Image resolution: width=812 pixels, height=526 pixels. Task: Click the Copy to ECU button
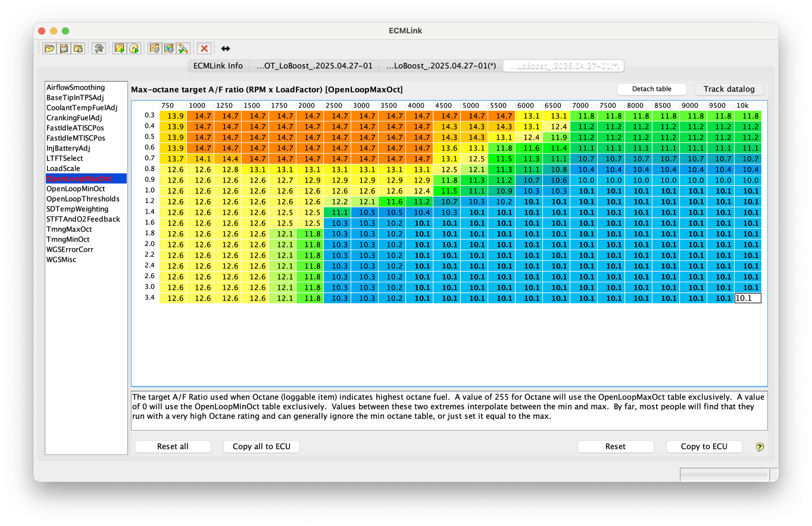pos(704,446)
